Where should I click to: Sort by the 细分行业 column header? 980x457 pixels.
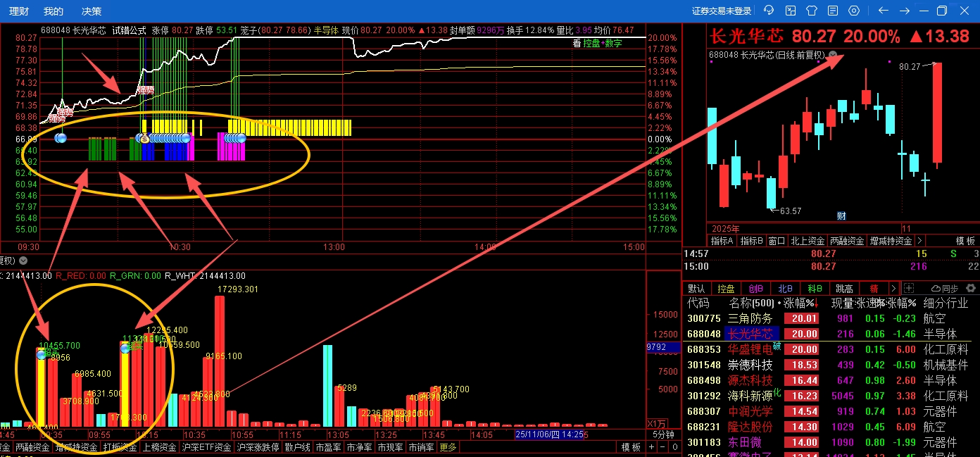tap(946, 303)
